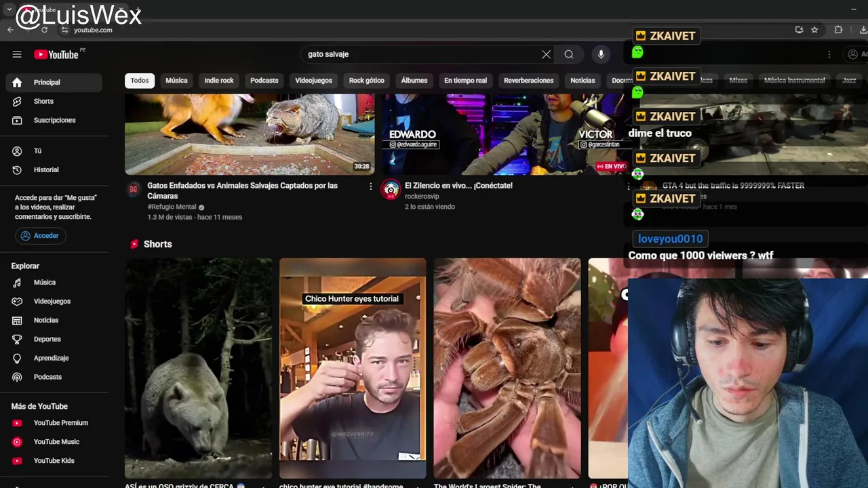Open YouTube Music in sidebar
This screenshot has width=868, height=488.
click(x=54, y=442)
